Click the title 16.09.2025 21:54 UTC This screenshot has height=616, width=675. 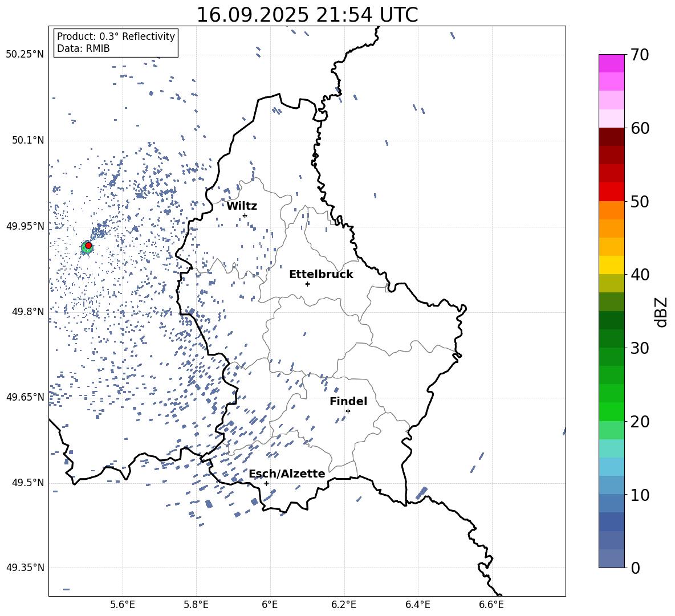(x=307, y=15)
